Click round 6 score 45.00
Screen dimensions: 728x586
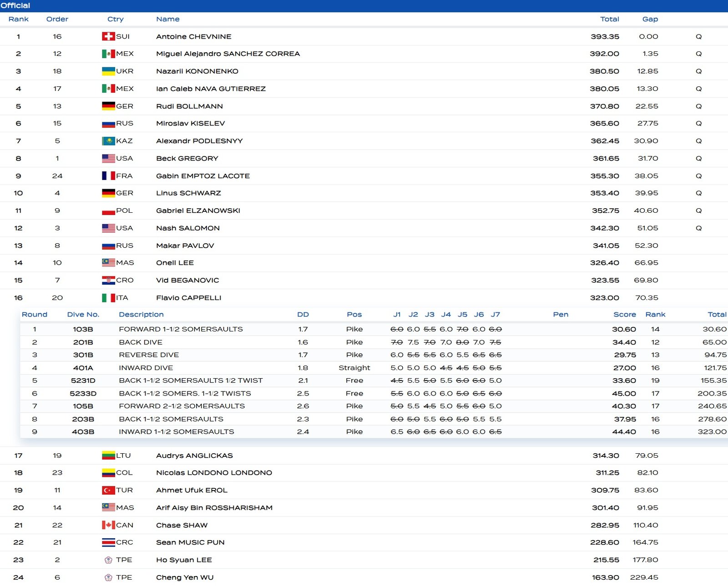(624, 393)
